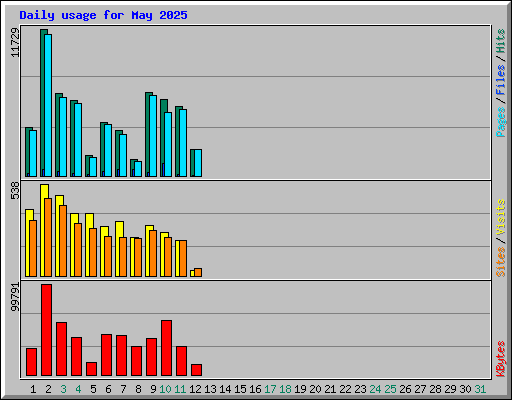Click the cyan bar for day 5
The image size is (512, 400).
point(93,167)
